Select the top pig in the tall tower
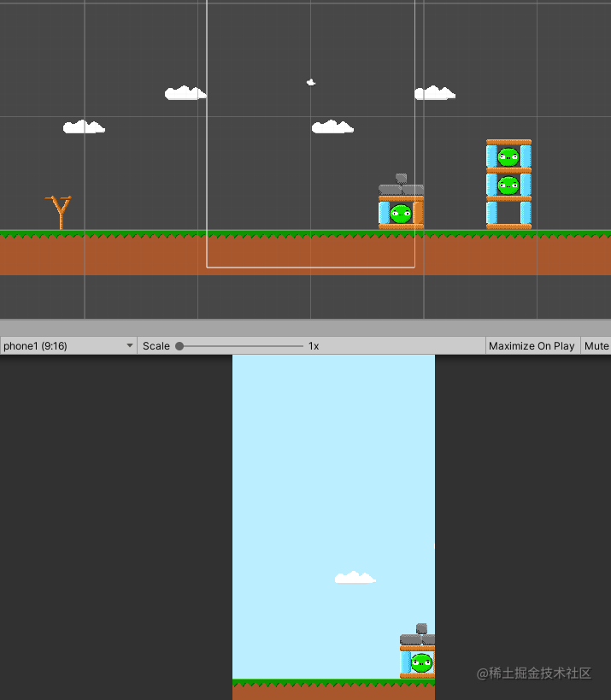This screenshot has width=611, height=700. tap(508, 157)
